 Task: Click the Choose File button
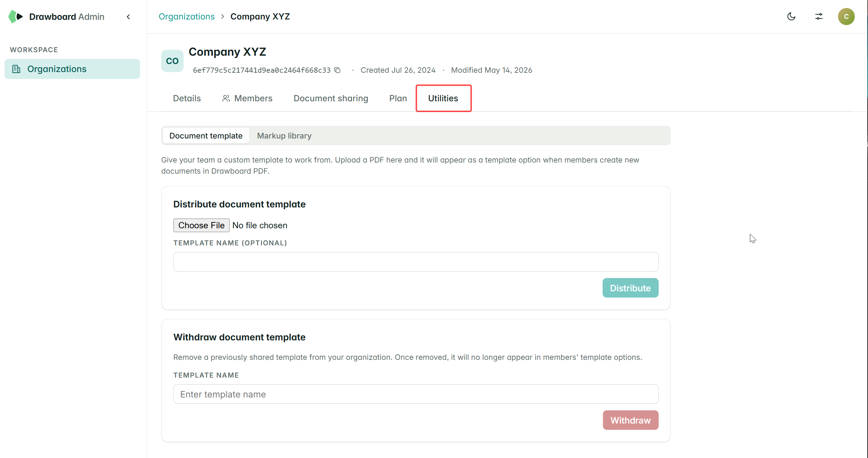(x=201, y=225)
